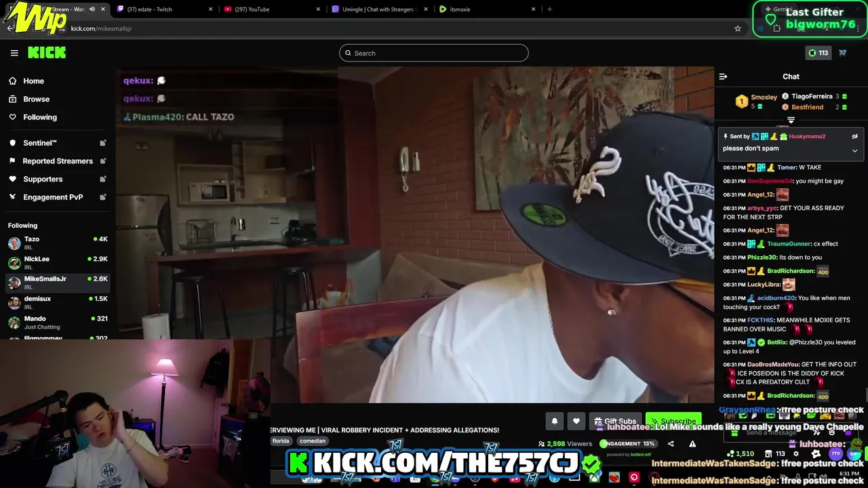Select MikeSmallsJr in Following list

pos(57,282)
